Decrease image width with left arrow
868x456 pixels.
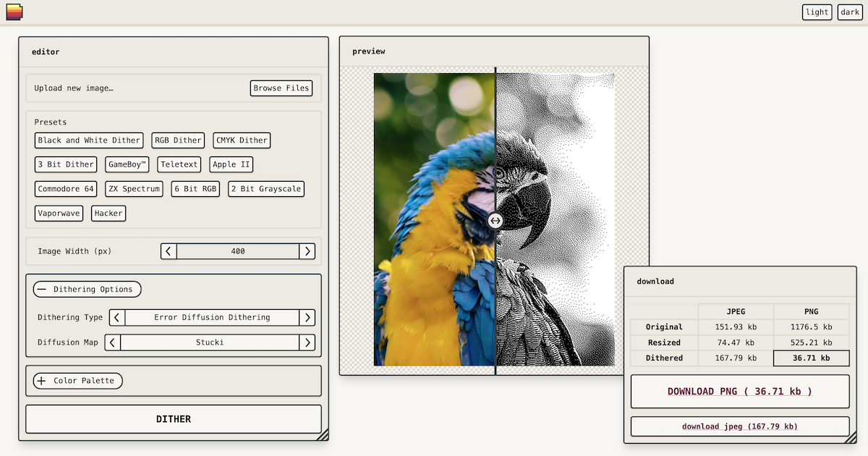(169, 251)
